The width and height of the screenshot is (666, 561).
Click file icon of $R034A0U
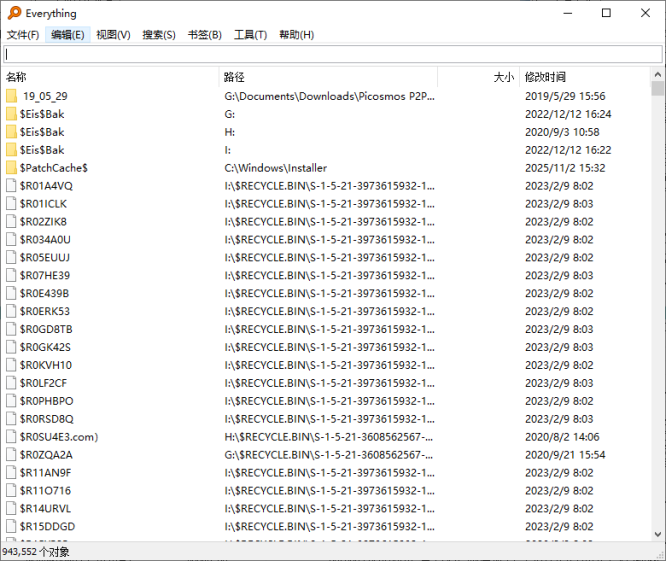coord(11,240)
